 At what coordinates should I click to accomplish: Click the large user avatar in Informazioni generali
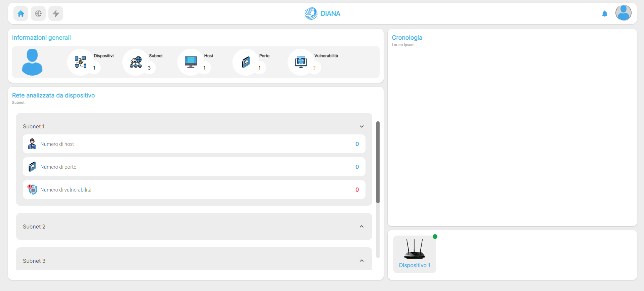(x=32, y=62)
